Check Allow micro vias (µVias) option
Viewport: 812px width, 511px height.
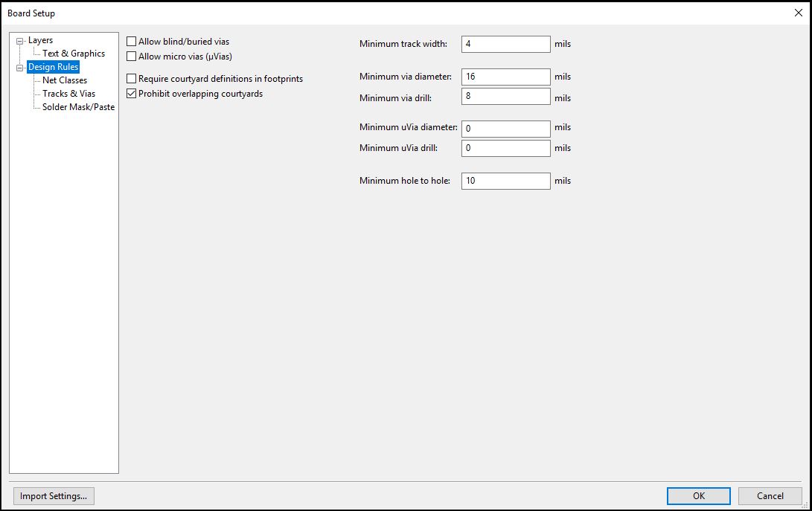click(132, 56)
